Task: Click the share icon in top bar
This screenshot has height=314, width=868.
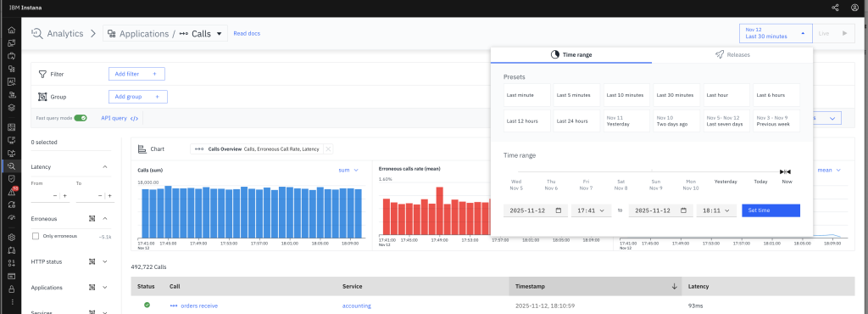Action: [x=835, y=8]
